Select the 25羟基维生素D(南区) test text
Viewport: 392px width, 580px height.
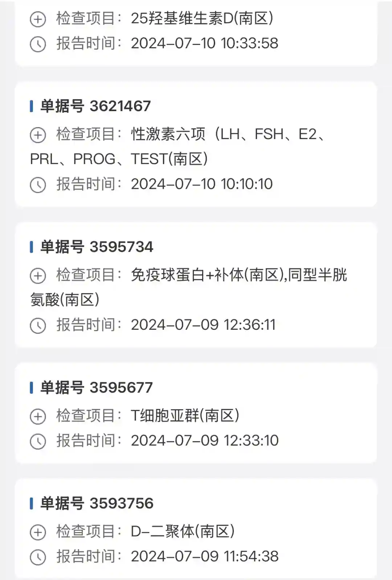pos(202,19)
